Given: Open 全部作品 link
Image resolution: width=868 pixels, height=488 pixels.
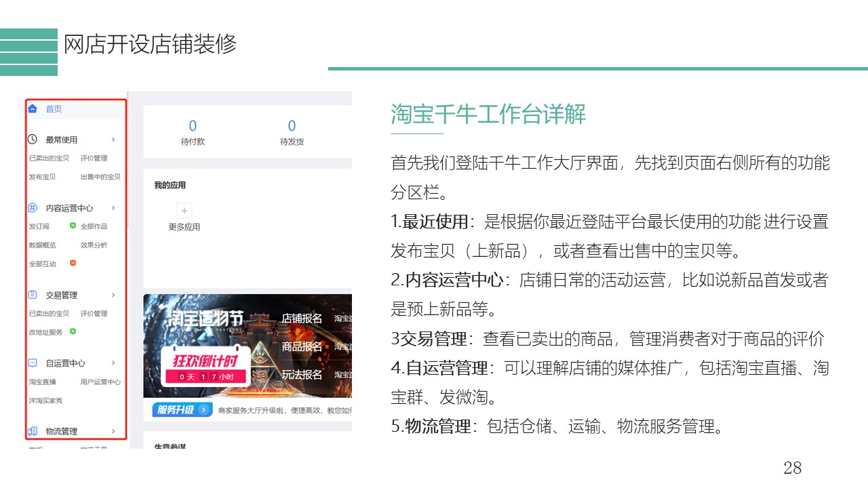Looking at the screenshot, I should coord(94,226).
